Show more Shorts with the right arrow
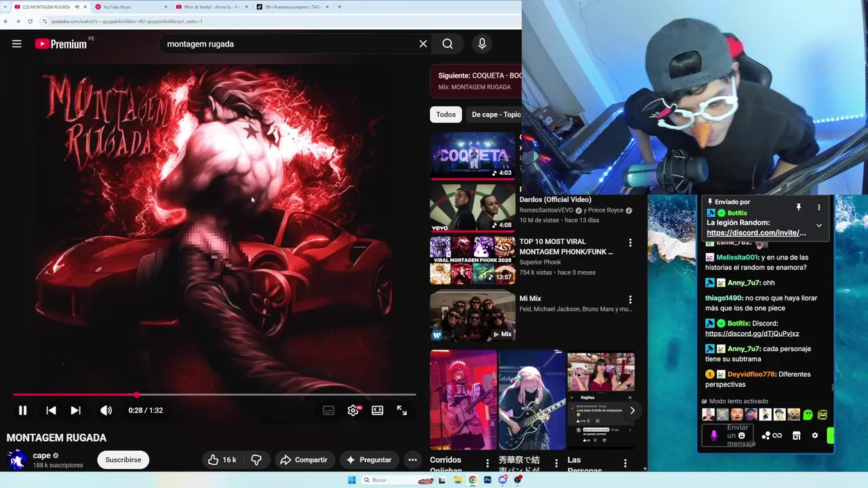Screen dimensions: 868x488 [x=632, y=410]
